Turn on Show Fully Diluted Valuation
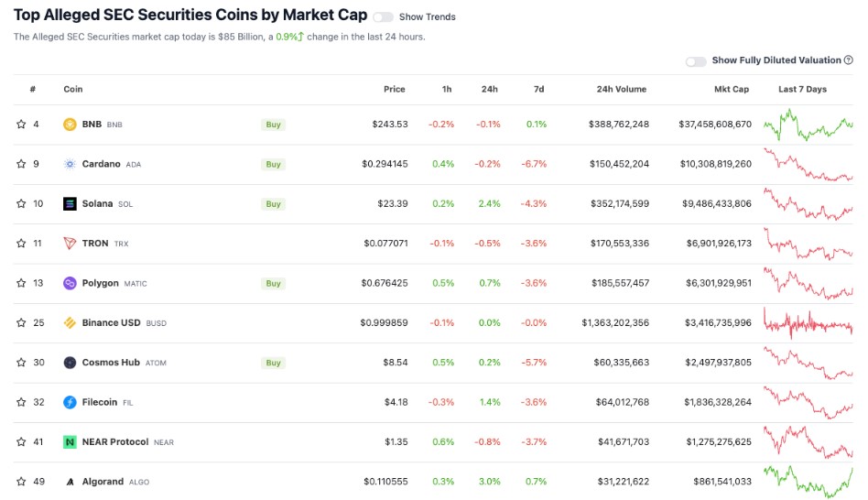Image resolution: width=868 pixels, height=500 pixels. (696, 61)
